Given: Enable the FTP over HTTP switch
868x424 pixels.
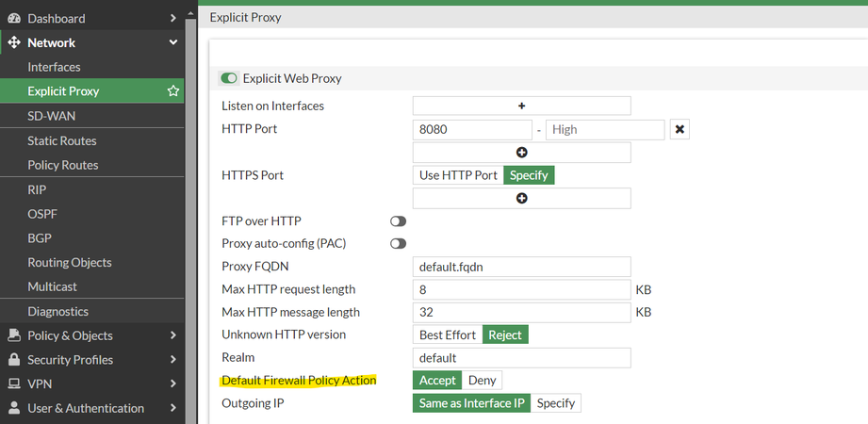Looking at the screenshot, I should point(398,220).
